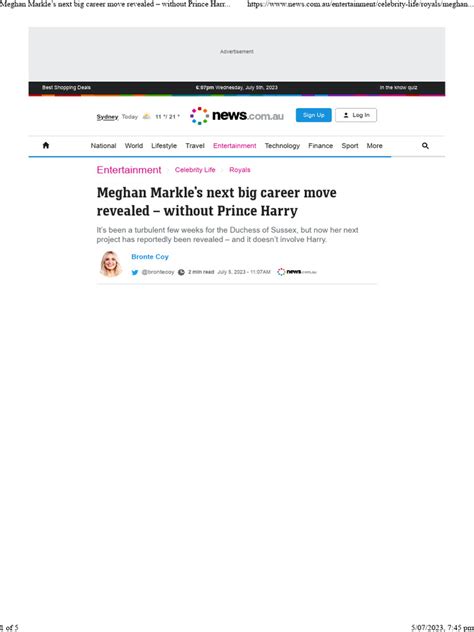
Task: Expand the More navigation menu
Action: 374,146
